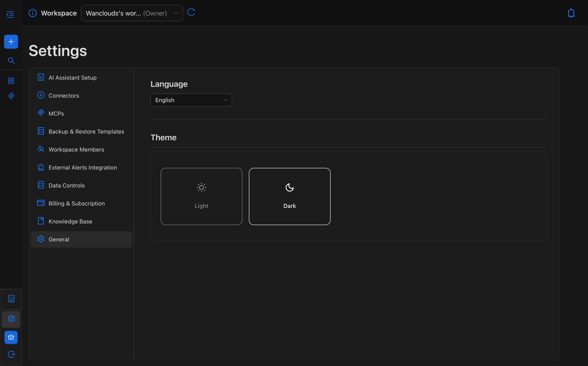
Task: Open the Connectors settings section
Action: [x=64, y=96]
